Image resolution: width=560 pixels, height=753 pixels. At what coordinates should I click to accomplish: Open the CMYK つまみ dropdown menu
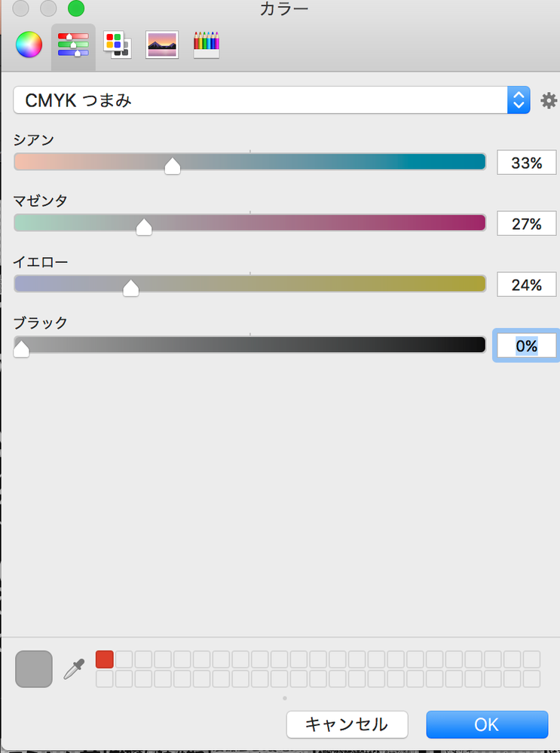271,100
